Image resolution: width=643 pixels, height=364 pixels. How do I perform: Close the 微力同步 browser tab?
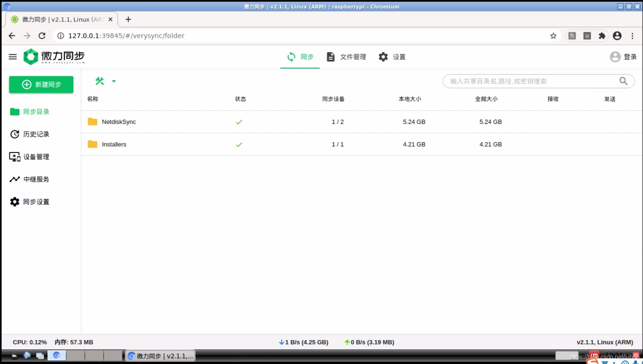(110, 19)
